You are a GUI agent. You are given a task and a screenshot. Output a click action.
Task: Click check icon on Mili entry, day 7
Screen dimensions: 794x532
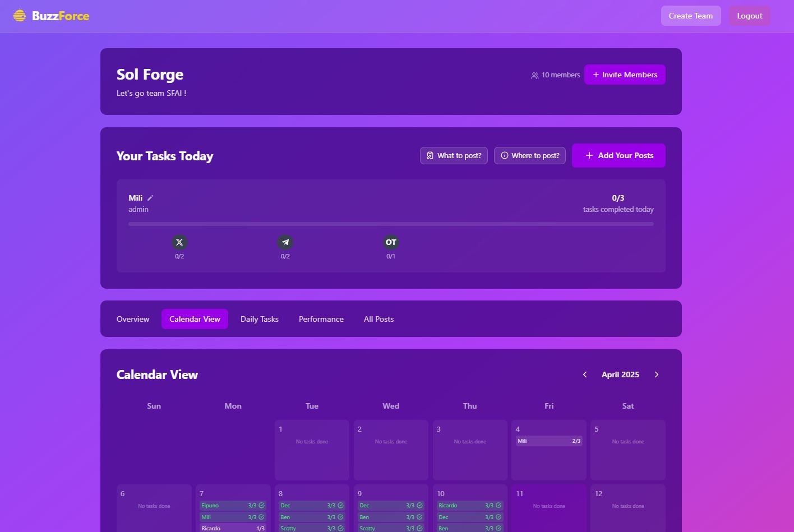click(x=261, y=517)
